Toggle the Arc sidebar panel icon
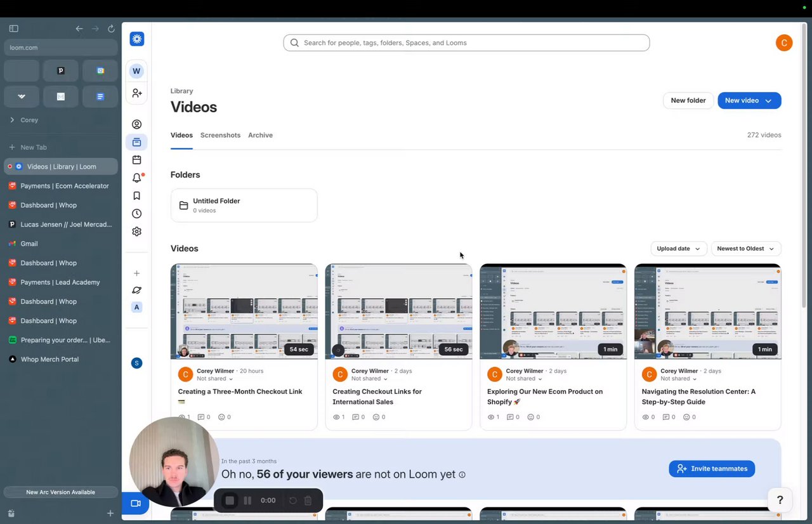 click(x=14, y=29)
